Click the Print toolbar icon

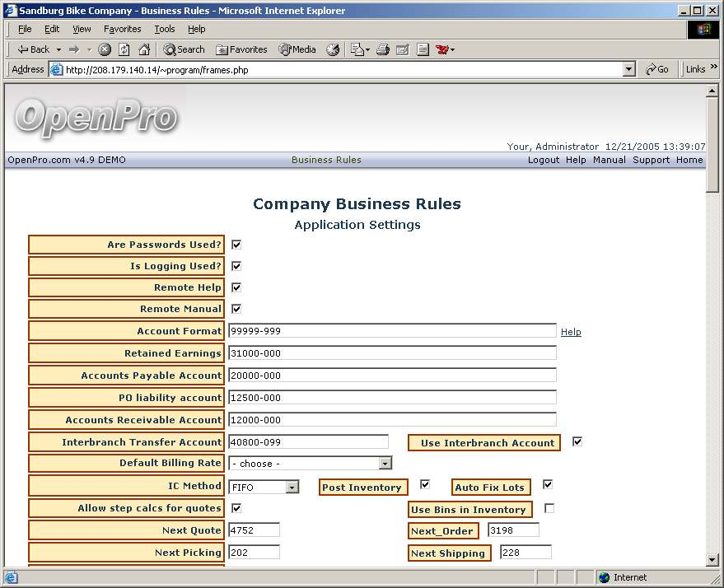tap(382, 49)
